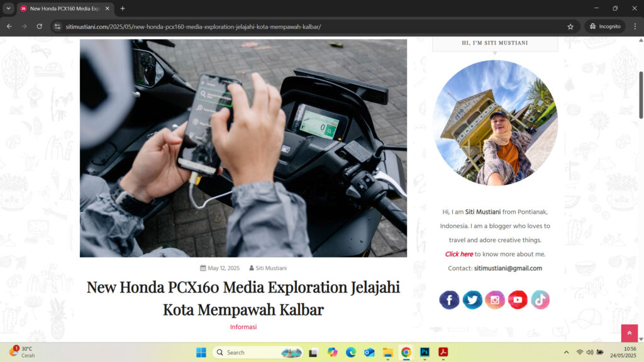
Task: Click the scrollbar down arrow
Action: coord(641,339)
